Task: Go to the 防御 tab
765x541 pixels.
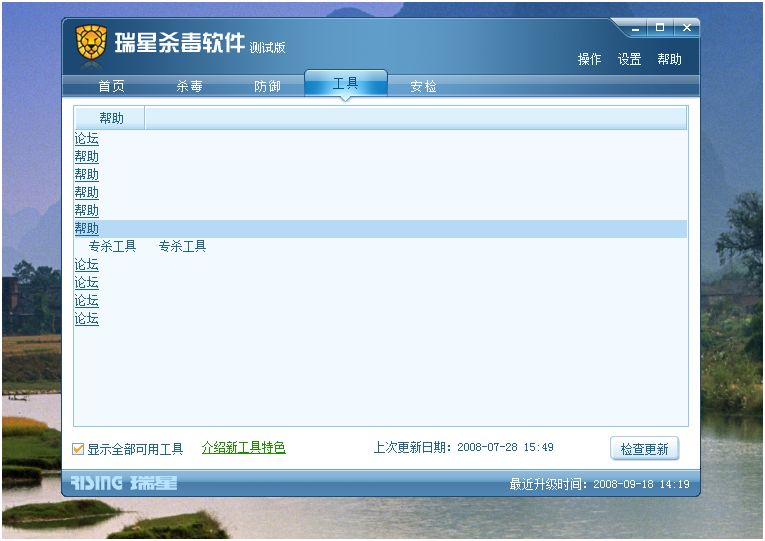Action: coord(267,86)
